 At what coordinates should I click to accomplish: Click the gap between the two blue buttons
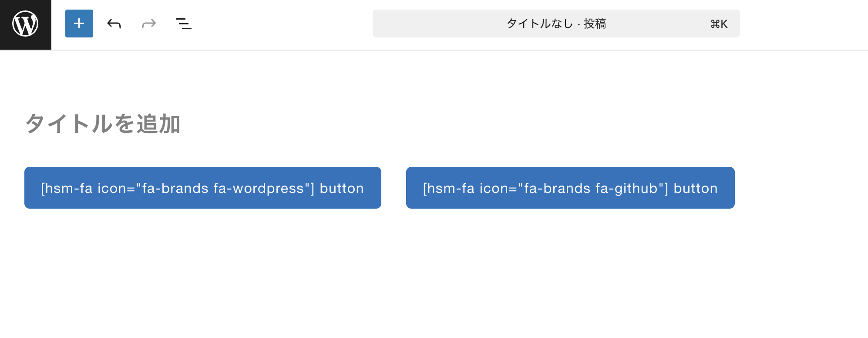pos(394,188)
